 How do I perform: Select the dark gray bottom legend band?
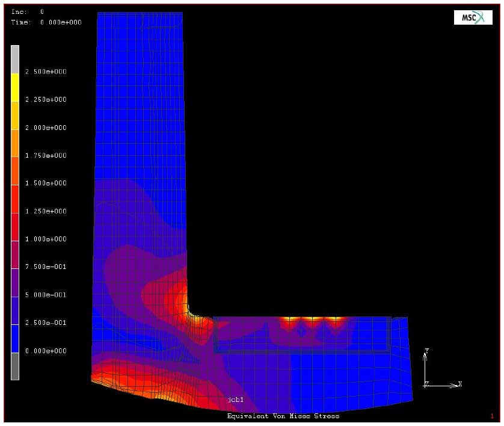15,366
